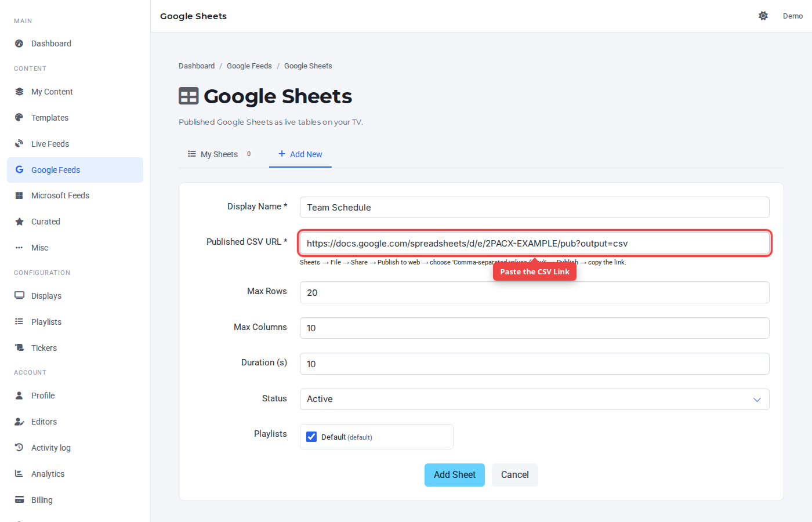
Task: Click the table icon beside Google Sheets heading
Action: (188, 96)
